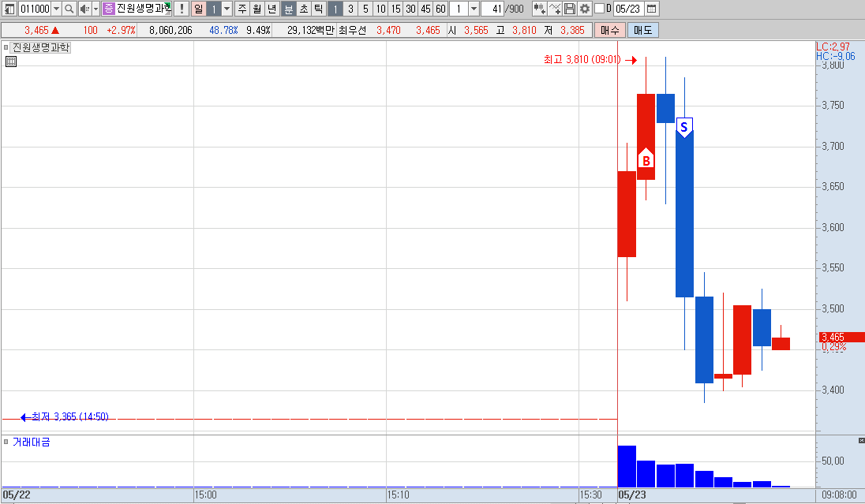Click the add line indicator icon
Viewport: 865px width, 504px height.
coord(555,9)
